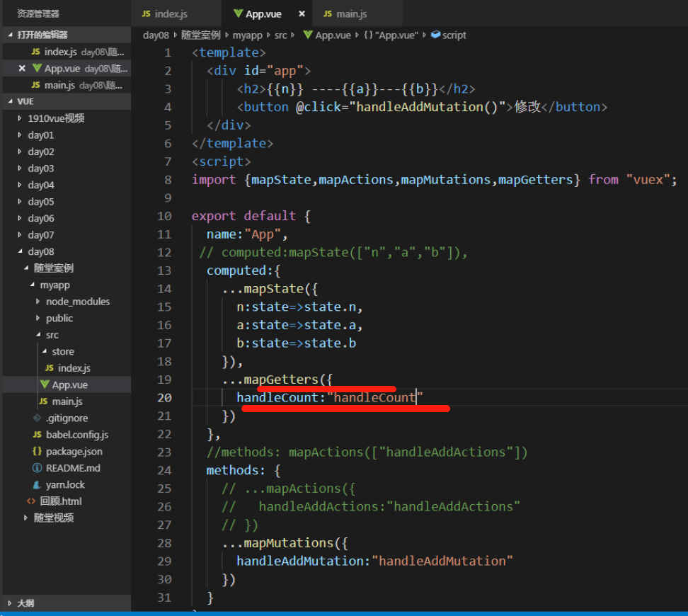The width and height of the screenshot is (688, 616).
Task: Click the mapGetters call on line 19
Action: click(x=281, y=380)
